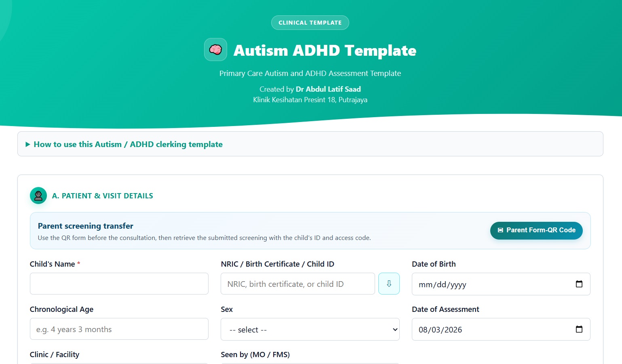Click the Clinical Template badge
The image size is (622, 364).
pyautogui.click(x=310, y=23)
